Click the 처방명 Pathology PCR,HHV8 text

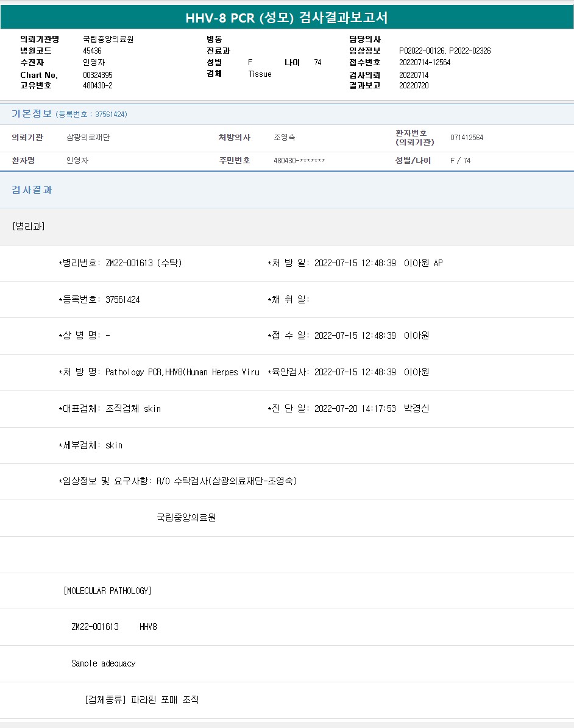click(160, 372)
